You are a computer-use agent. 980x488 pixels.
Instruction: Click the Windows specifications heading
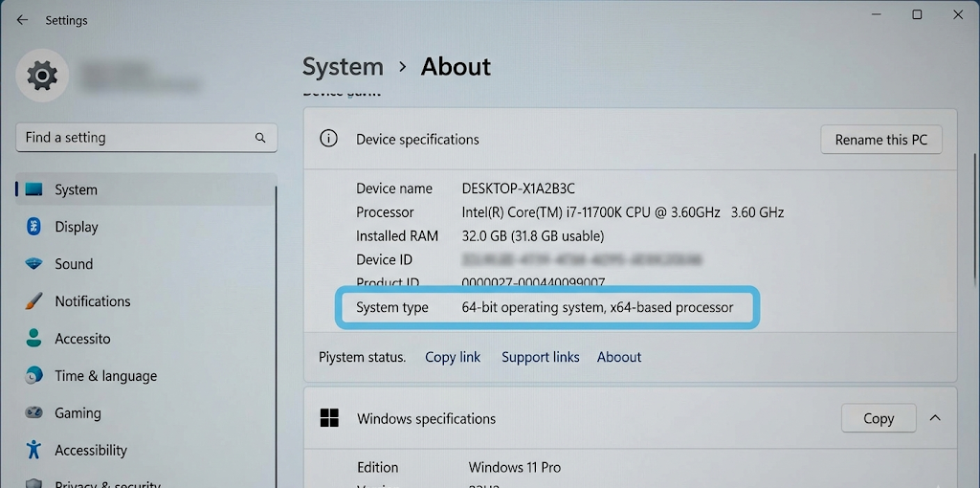pos(426,419)
